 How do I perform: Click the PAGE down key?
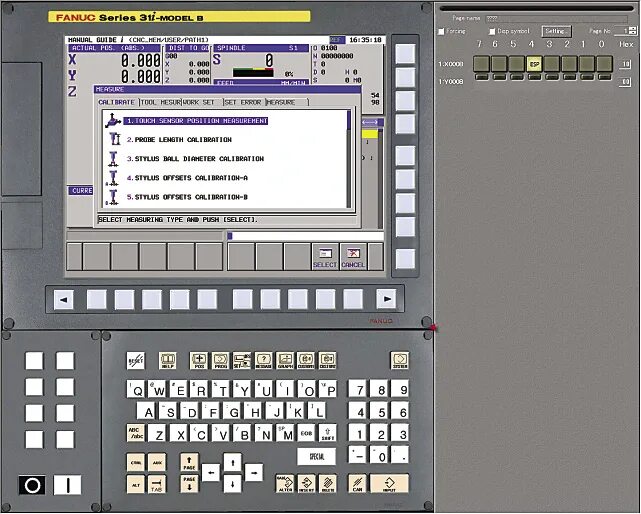pos(189,483)
